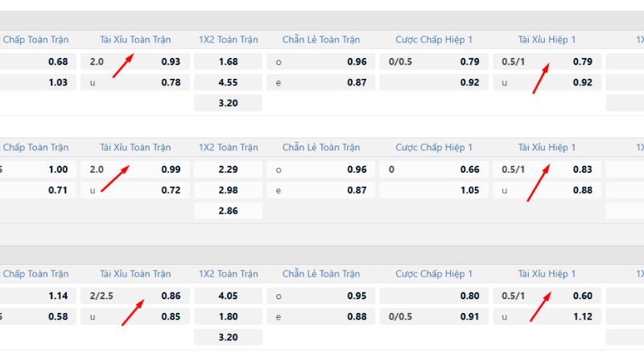The height and width of the screenshot is (362, 644).
Task: Choose the 2.98 odds cell
Action: (x=228, y=190)
